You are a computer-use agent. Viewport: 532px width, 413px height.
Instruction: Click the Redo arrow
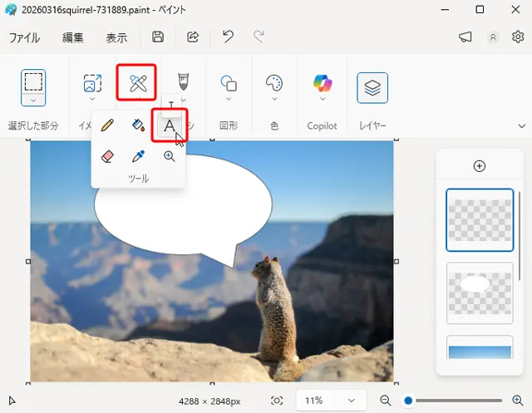click(x=259, y=37)
